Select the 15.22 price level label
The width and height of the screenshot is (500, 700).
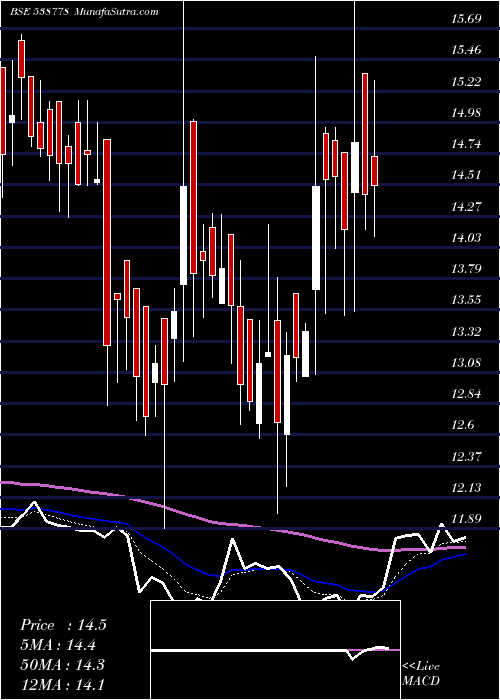(467, 81)
